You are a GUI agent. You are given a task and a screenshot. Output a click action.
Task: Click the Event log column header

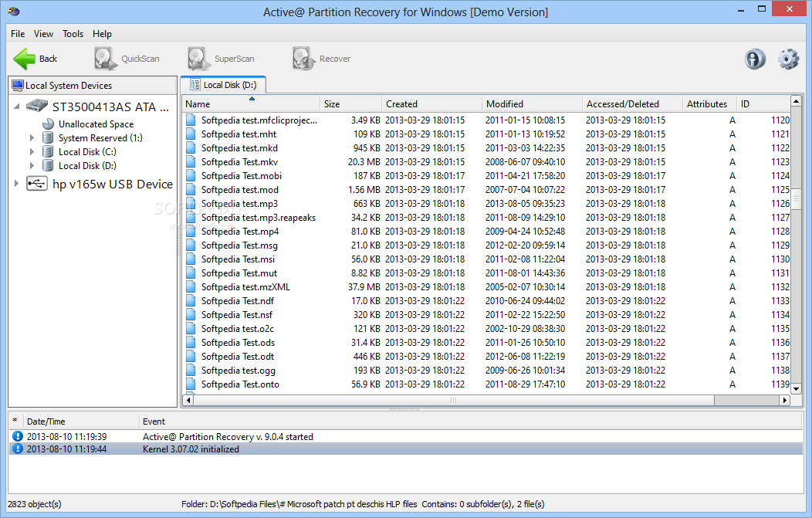(x=471, y=422)
